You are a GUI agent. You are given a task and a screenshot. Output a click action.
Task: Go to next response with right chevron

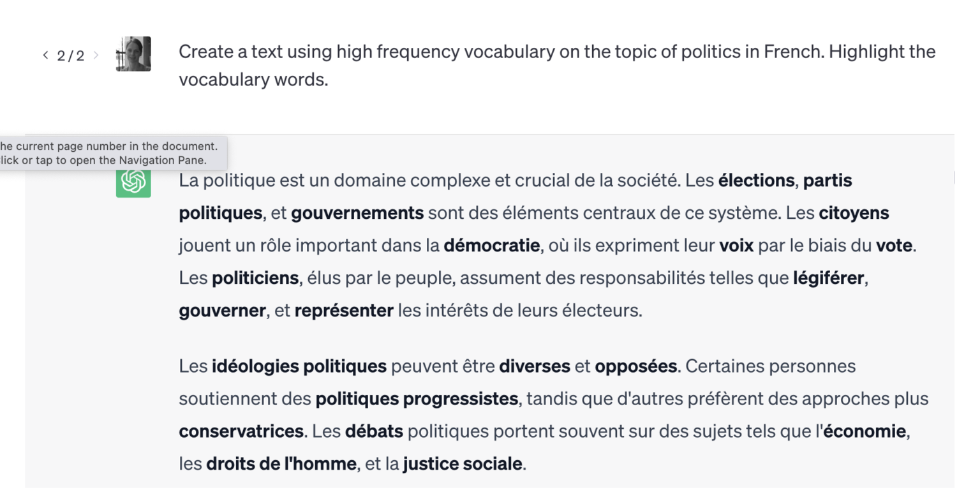point(96,55)
